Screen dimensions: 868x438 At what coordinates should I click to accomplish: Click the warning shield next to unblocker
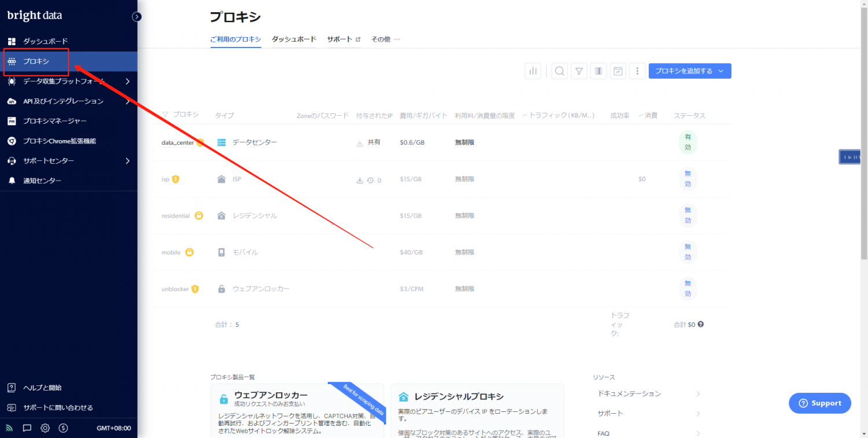(x=195, y=289)
